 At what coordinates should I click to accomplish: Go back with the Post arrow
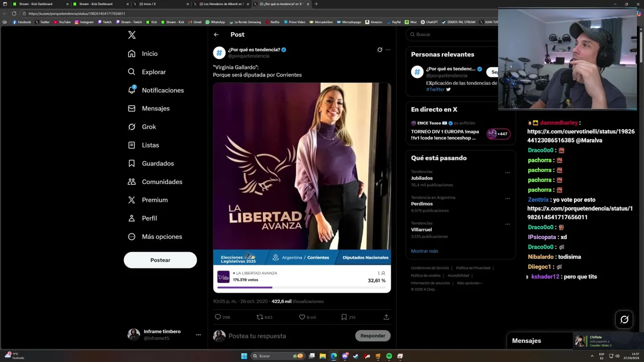click(x=216, y=35)
